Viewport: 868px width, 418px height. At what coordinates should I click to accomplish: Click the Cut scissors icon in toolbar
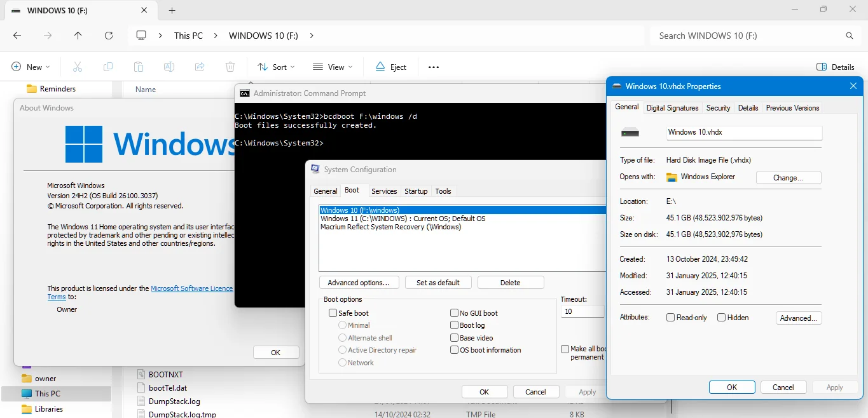pos(78,67)
